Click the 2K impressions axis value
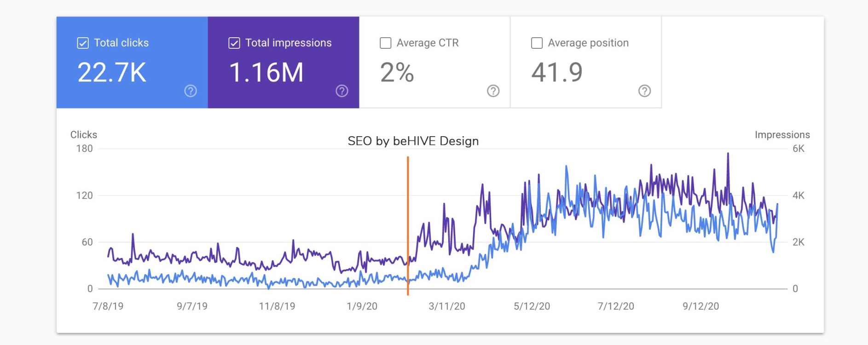Image resolution: width=868 pixels, height=345 pixels. [799, 242]
